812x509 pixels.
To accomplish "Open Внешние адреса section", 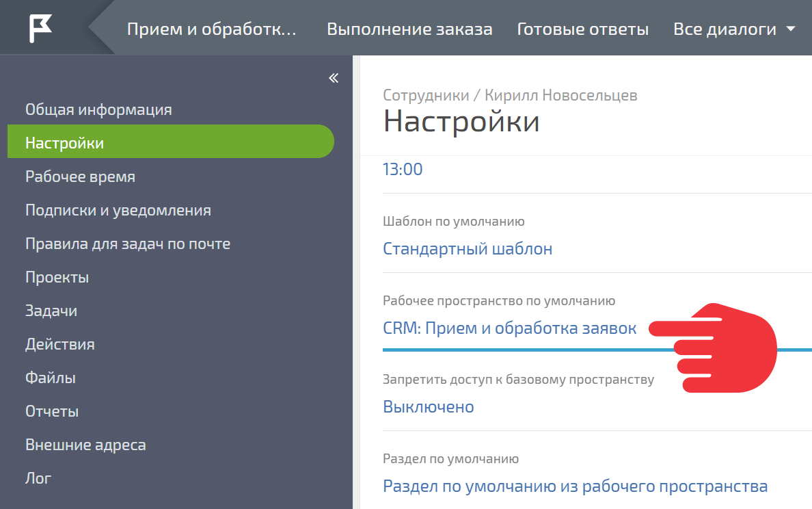I will [x=85, y=445].
